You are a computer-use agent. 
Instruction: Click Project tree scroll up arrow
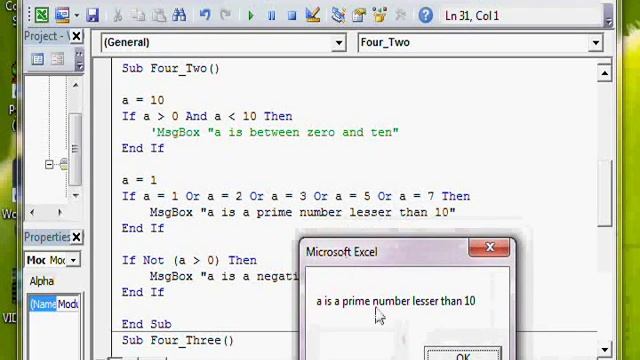click(76, 85)
